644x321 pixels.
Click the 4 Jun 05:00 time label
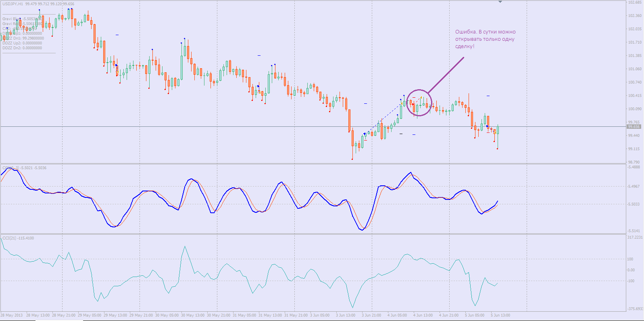397,315
